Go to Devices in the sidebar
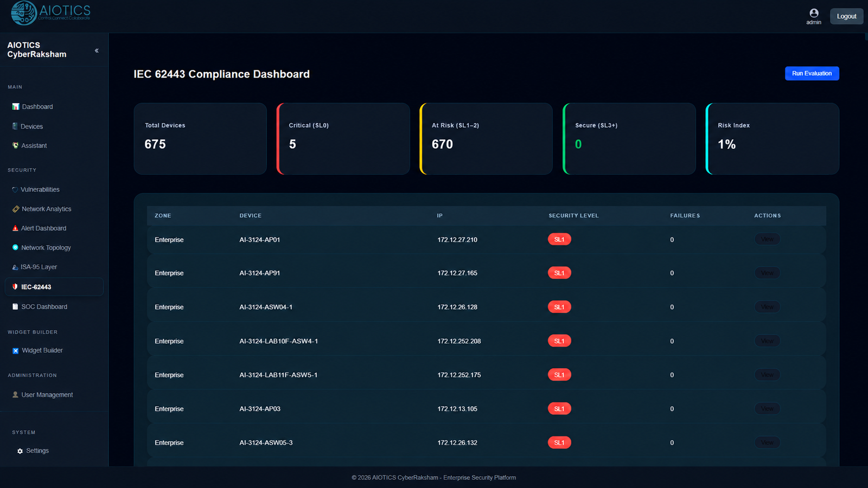Screen dimensions: 868x488 54,126
